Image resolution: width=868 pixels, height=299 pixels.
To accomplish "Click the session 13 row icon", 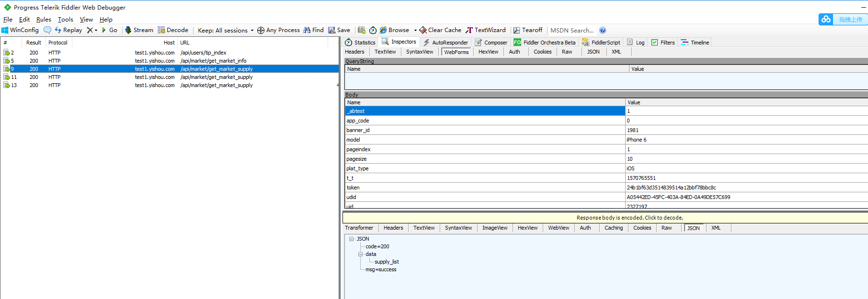I will (x=7, y=85).
